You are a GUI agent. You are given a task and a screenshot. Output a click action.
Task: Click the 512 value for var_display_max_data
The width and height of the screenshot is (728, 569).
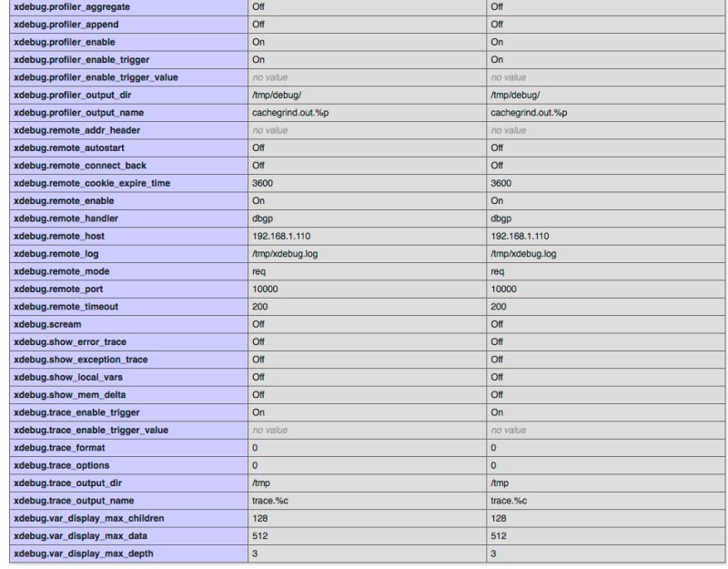259,533
